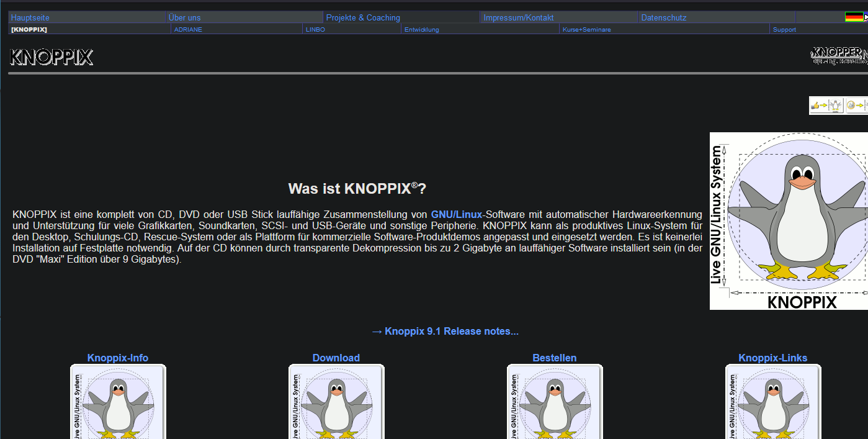Open the Knoppix-Links link

[773, 358]
